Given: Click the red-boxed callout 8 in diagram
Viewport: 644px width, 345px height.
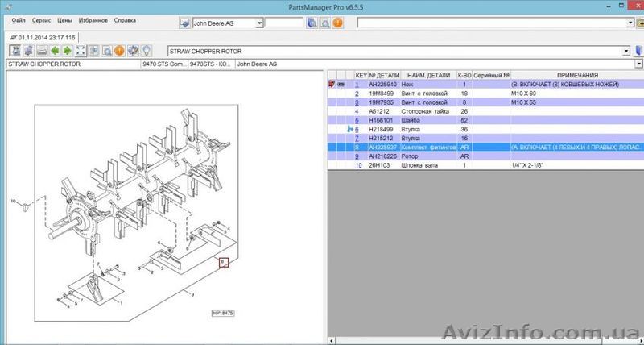Looking at the screenshot, I should [x=225, y=262].
